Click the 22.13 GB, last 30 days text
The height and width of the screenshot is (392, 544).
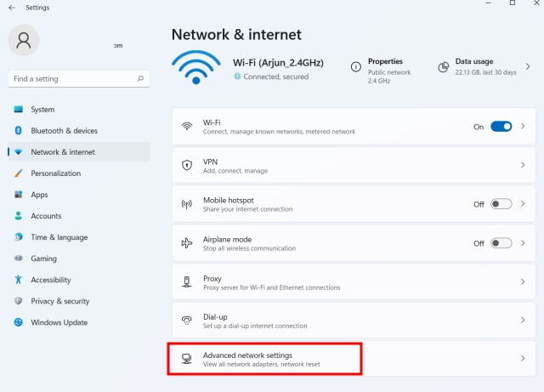[485, 72]
